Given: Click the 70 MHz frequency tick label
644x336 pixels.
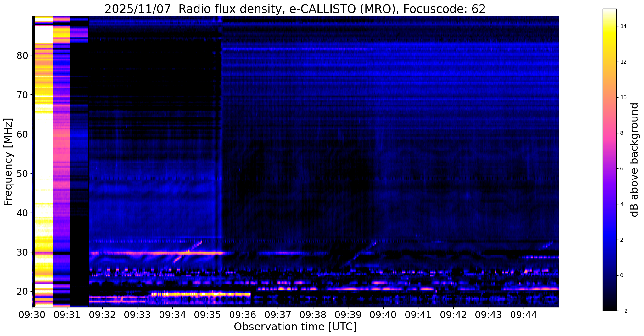Looking at the screenshot, I should (x=22, y=95).
